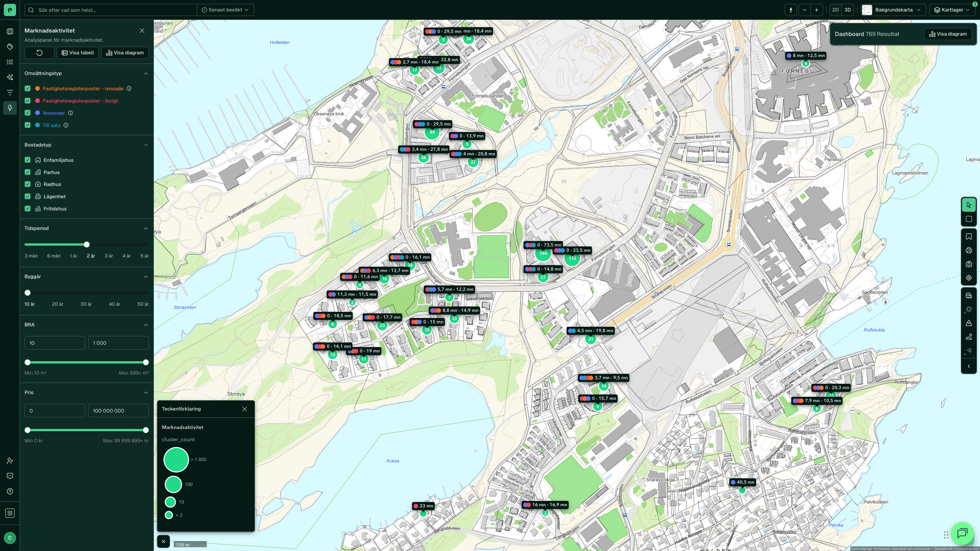Click the compass north orientation button

791,10
